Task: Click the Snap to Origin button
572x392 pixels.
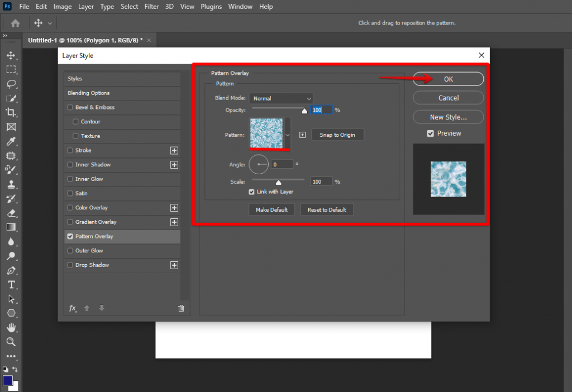Action: coord(337,135)
